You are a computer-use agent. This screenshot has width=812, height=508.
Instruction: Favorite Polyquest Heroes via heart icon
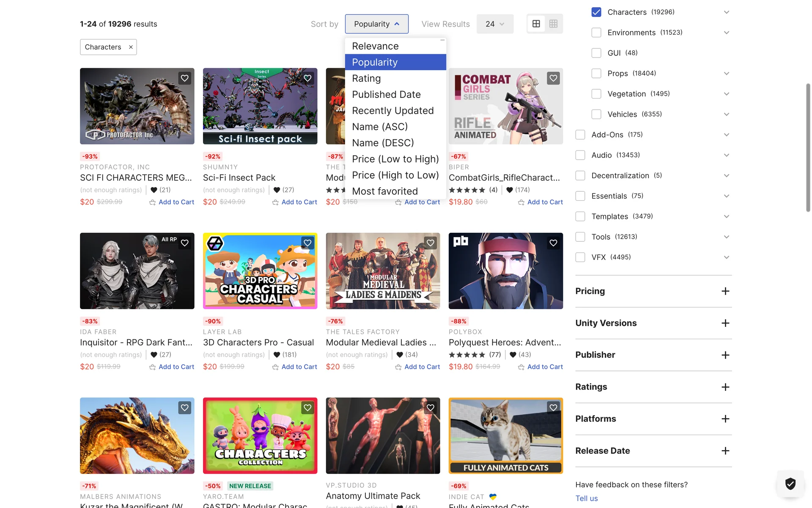[x=553, y=243]
